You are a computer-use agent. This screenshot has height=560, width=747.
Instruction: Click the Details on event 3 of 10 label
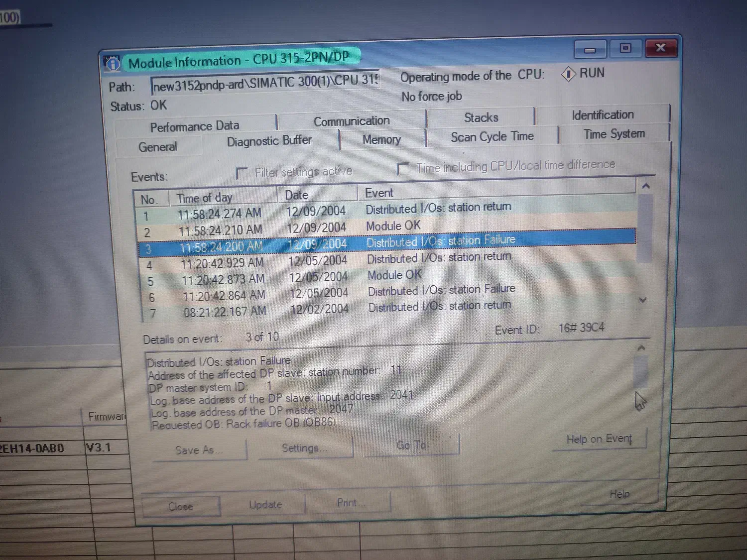coord(211,338)
